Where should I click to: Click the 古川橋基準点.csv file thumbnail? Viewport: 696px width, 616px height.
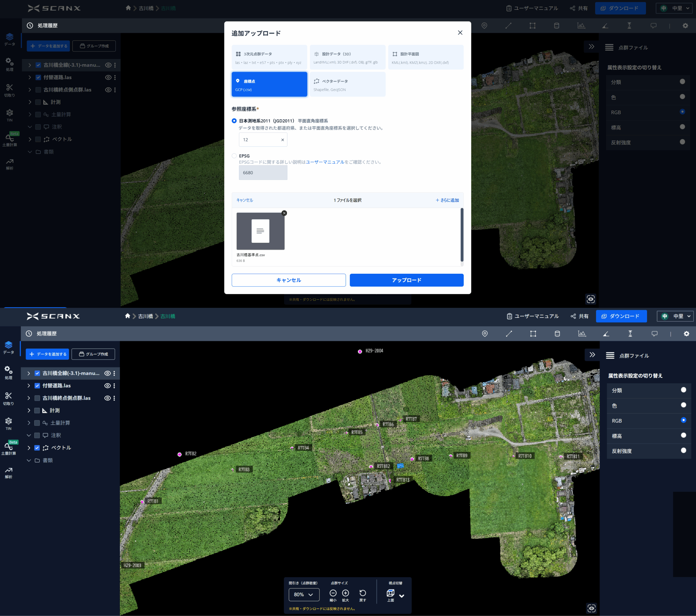click(x=260, y=231)
